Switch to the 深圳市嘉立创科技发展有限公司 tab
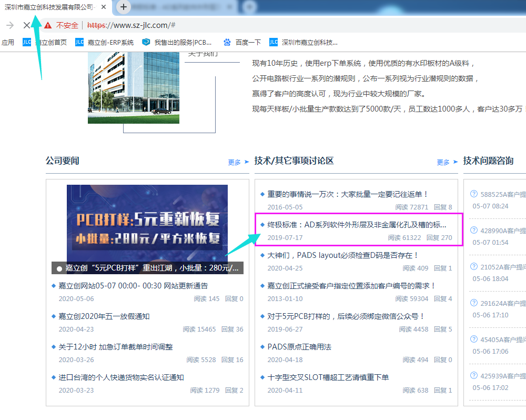Viewport: 526px width, 420px height. (x=50, y=7)
